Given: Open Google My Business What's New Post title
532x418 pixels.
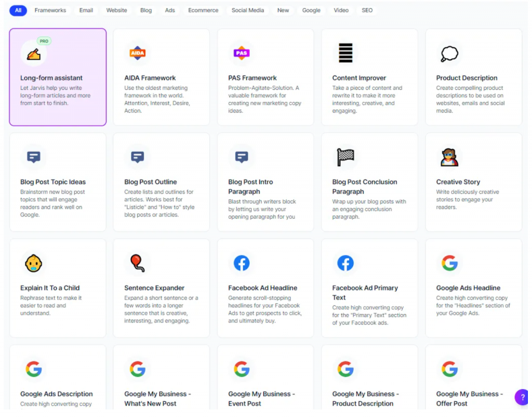Looking at the screenshot, I should pos(157,399).
